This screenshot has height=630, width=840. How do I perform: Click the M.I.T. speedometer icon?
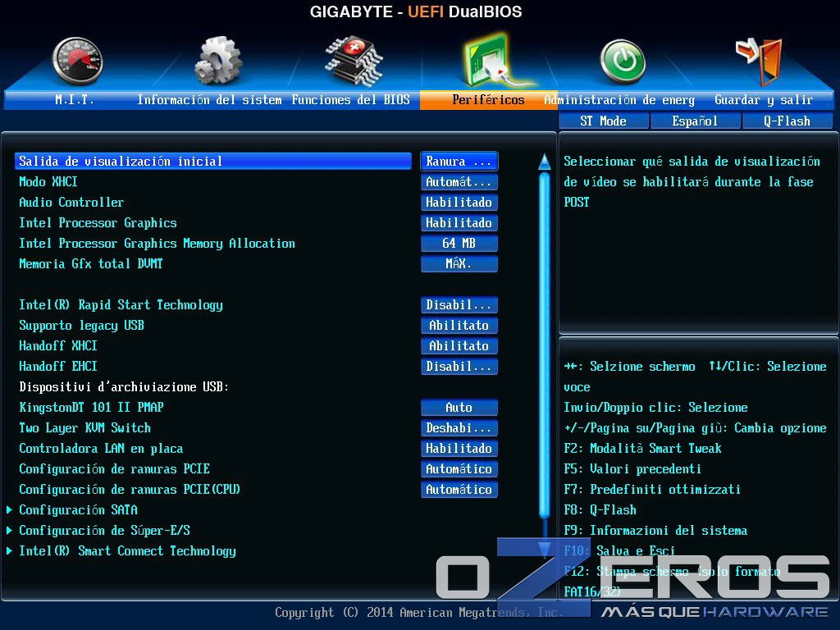point(78,61)
